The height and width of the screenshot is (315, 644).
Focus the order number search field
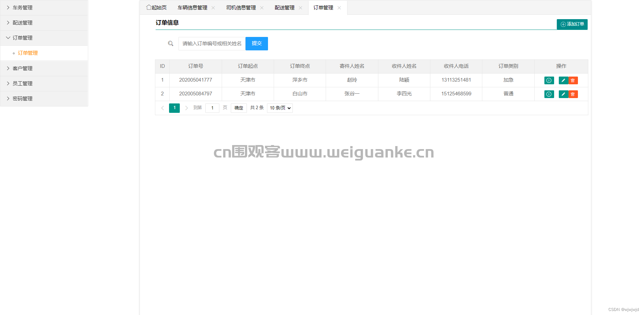212,44
